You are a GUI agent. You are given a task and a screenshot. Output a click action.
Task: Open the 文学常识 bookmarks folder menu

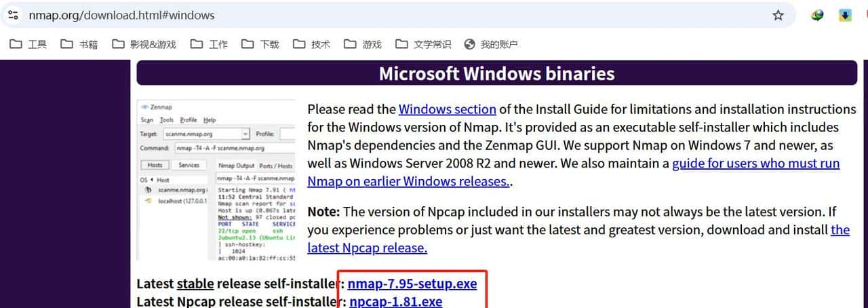423,44
